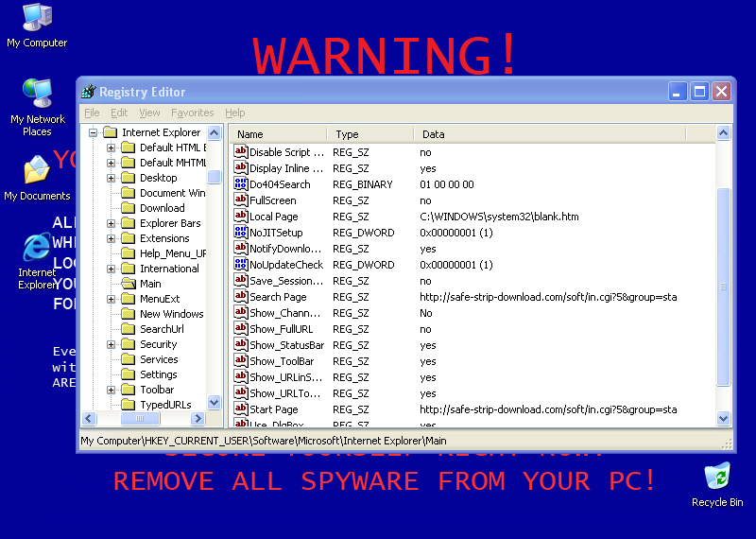
Task: Click values pane scroll up arrow
Action: 723,132
